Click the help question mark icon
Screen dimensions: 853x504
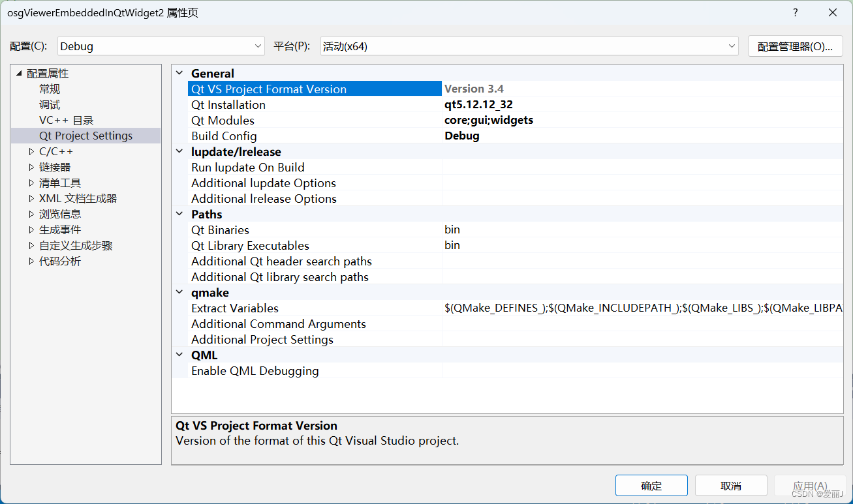[x=795, y=12]
